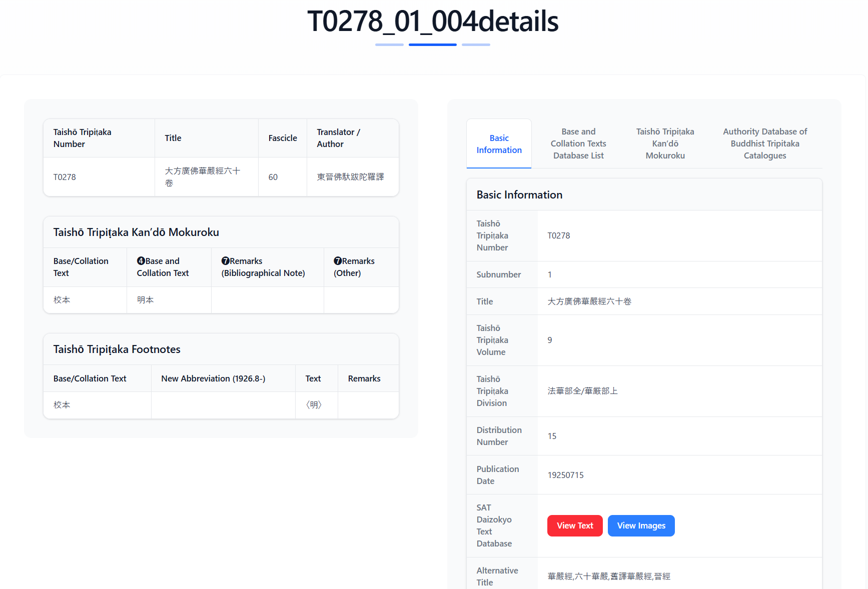Click the Taishō Tripiṭaka Footnotes section heading
868x589 pixels.
click(117, 349)
